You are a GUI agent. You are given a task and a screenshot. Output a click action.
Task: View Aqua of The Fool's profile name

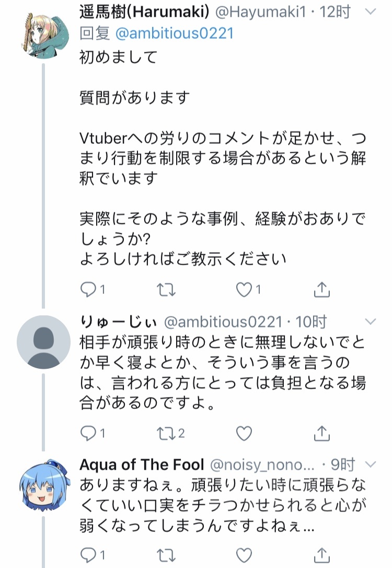pyautogui.click(x=141, y=464)
